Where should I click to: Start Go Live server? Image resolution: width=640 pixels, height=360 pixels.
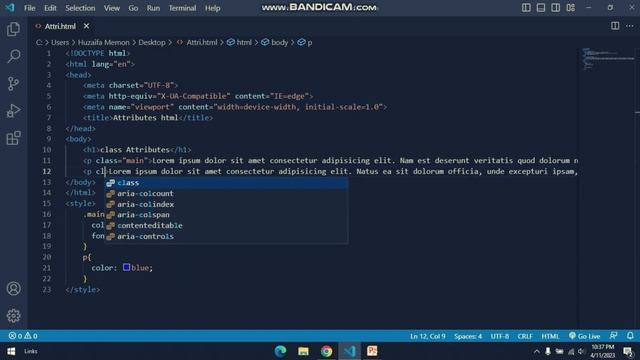[x=584, y=336]
